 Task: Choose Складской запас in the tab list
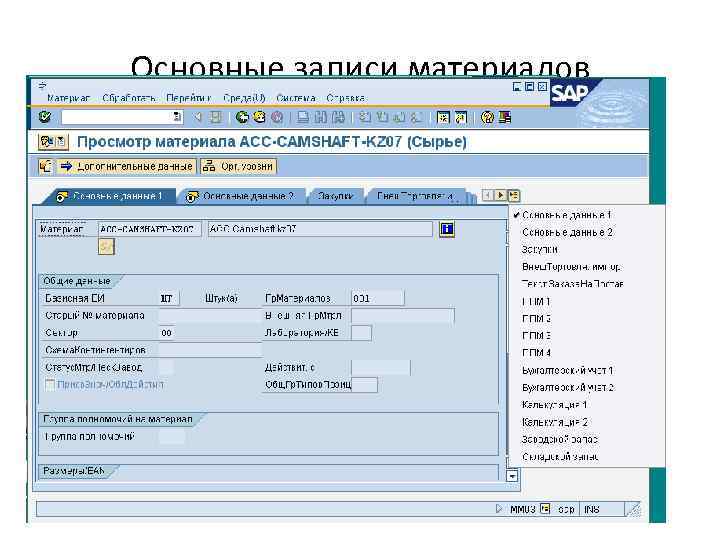click(x=560, y=456)
